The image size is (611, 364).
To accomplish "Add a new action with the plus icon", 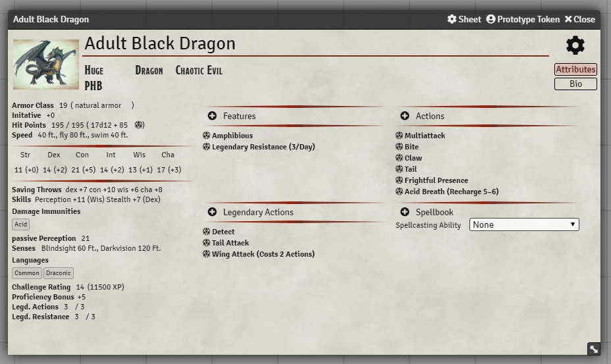I will (x=404, y=117).
